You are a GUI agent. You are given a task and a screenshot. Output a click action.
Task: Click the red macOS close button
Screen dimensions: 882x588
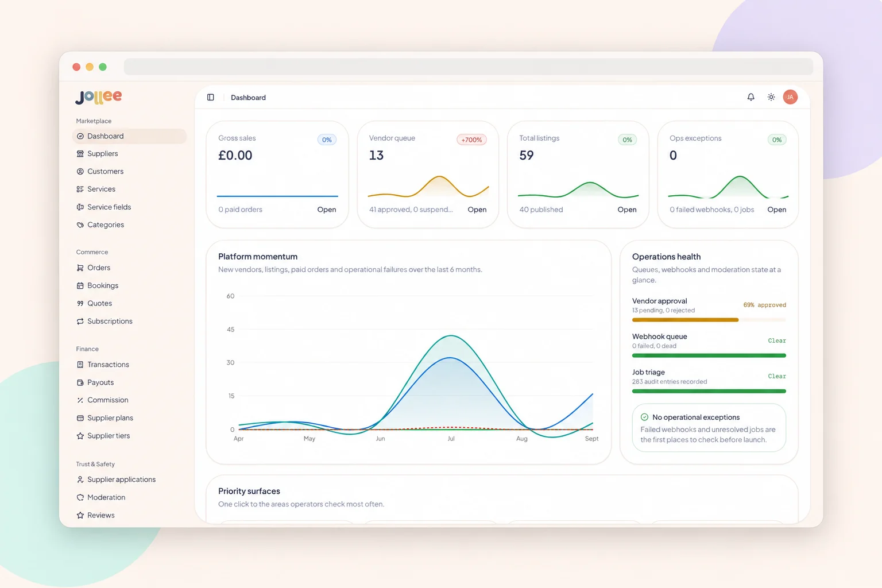(76, 67)
